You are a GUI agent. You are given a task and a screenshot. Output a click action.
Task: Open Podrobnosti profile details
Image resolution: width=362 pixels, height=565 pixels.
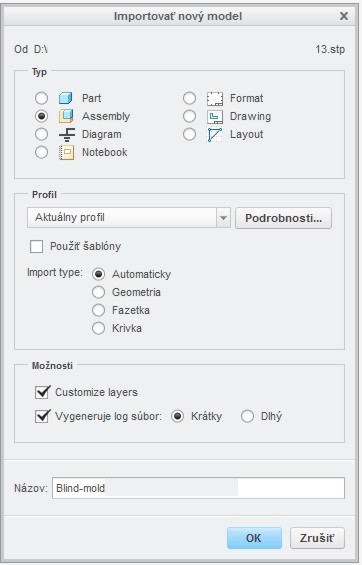tap(283, 218)
